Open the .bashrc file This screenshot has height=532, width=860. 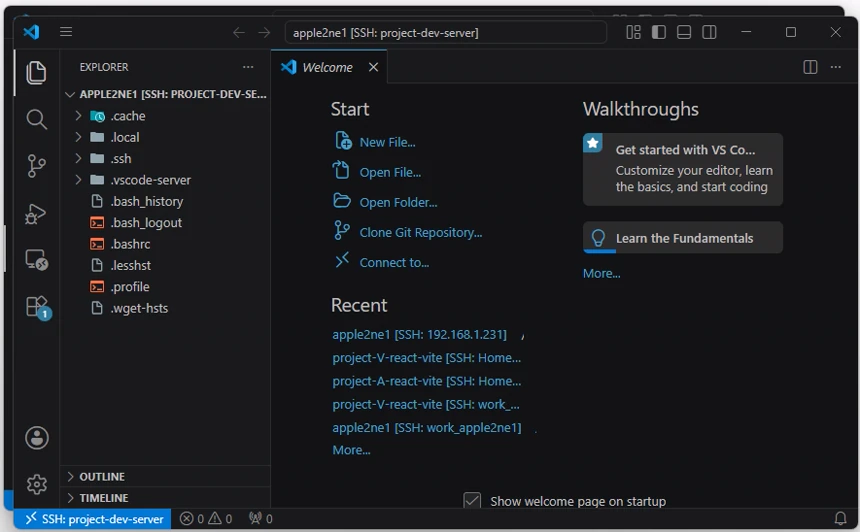(166, 244)
